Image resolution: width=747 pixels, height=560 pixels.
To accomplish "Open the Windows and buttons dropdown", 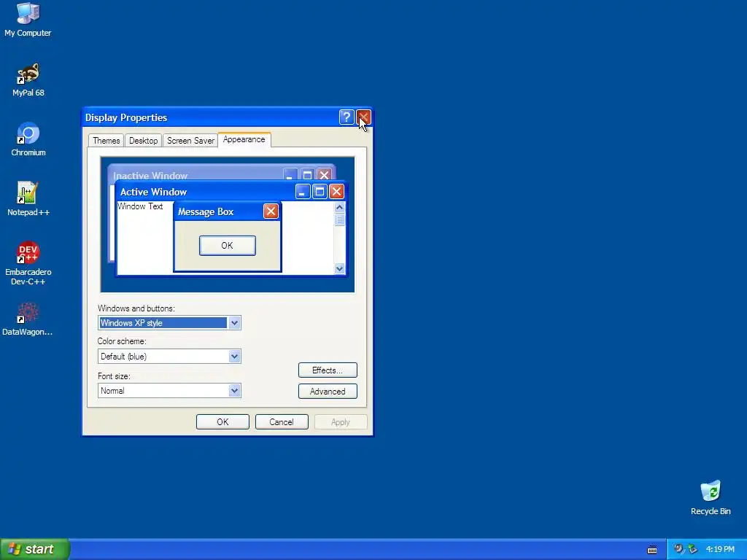I will tap(234, 323).
